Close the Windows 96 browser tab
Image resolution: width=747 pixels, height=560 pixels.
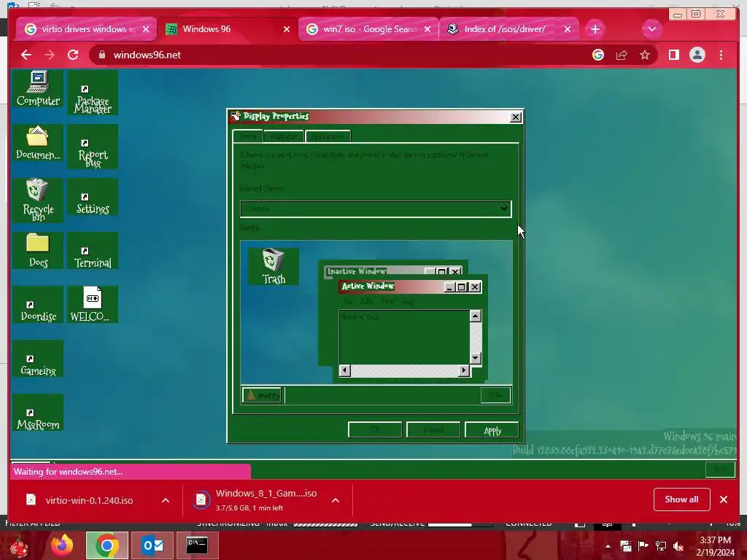pos(286,29)
